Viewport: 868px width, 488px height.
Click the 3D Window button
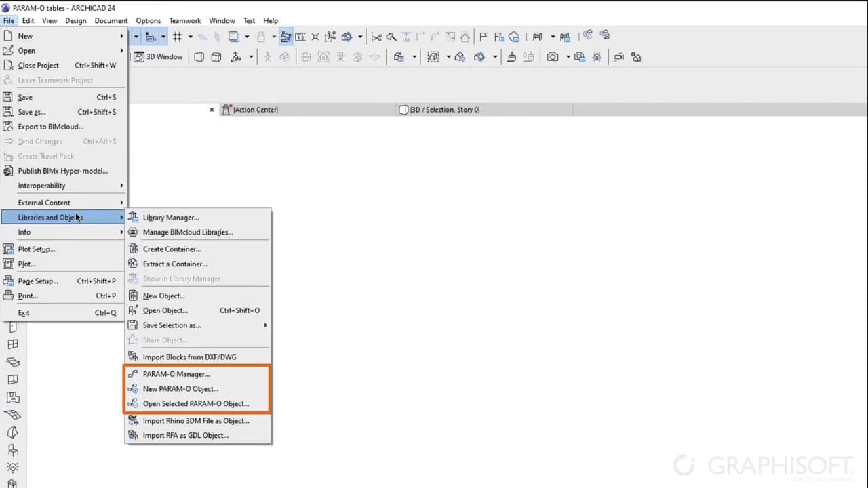(x=159, y=57)
